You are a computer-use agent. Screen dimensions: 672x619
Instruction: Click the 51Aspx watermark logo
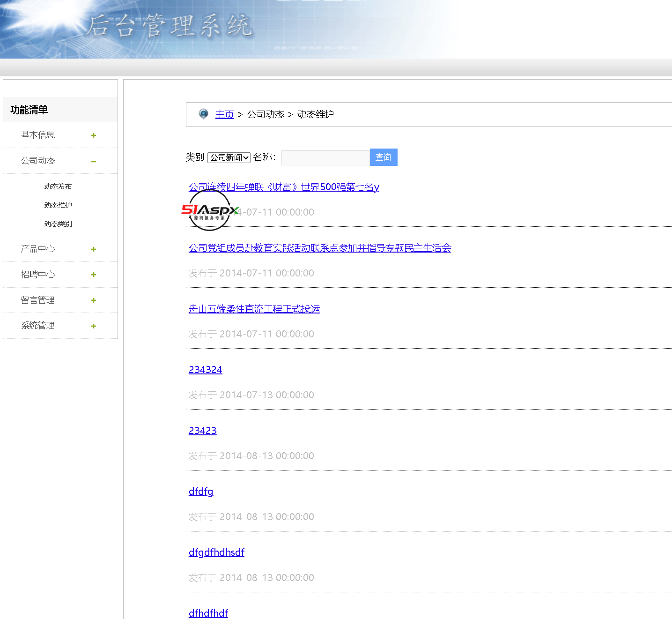(210, 210)
